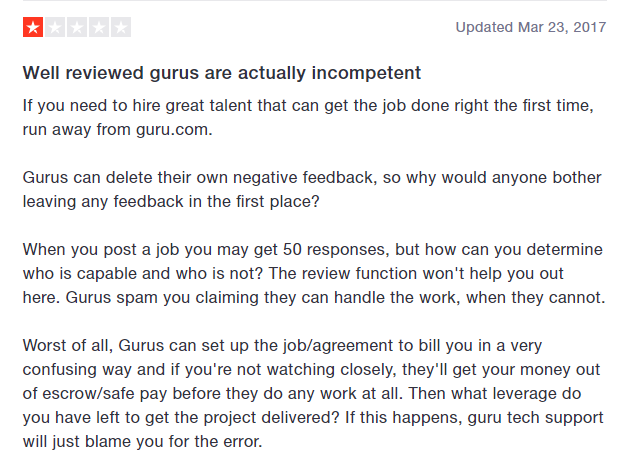Click the final line 'will just blame you for the error.'

142,440
